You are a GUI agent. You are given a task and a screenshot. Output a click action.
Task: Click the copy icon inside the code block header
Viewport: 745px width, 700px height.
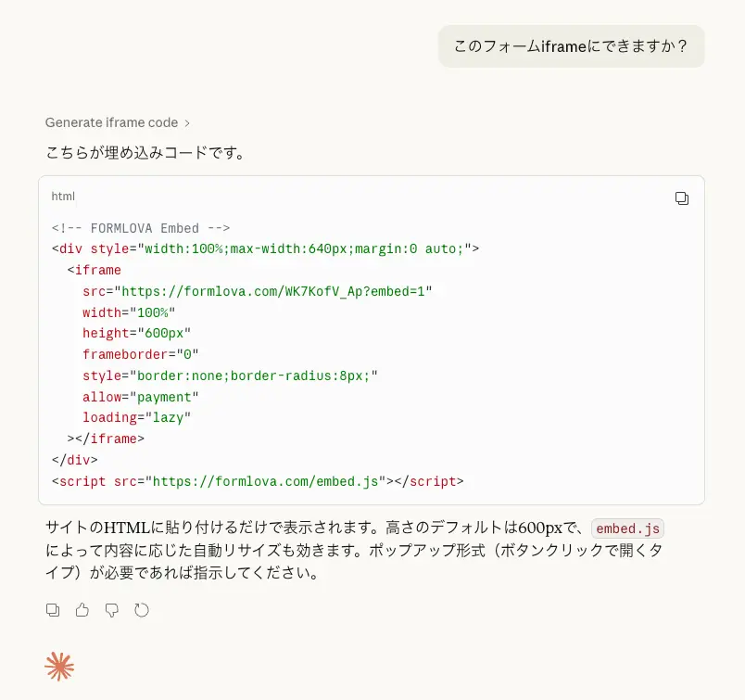683,197
